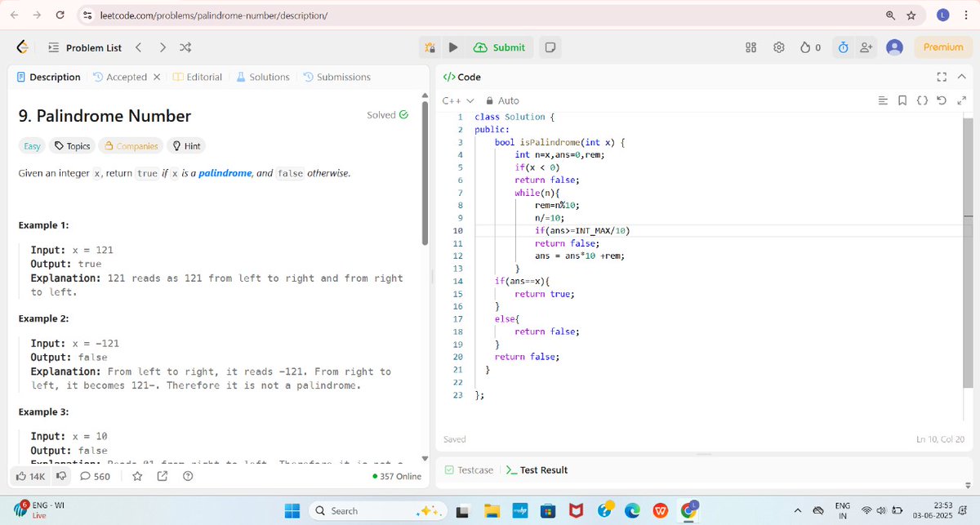Switch to the Editorial tab
This screenshot has width=980, height=525.
pyautogui.click(x=198, y=77)
